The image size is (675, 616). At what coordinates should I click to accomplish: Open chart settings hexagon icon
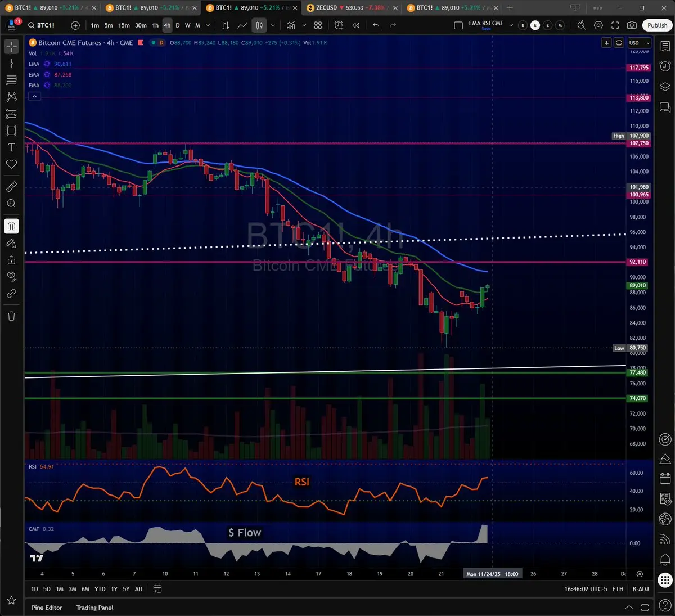tap(598, 25)
